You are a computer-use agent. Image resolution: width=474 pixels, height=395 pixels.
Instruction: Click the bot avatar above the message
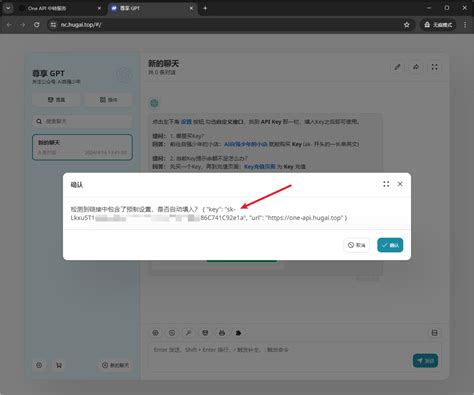coord(154,103)
